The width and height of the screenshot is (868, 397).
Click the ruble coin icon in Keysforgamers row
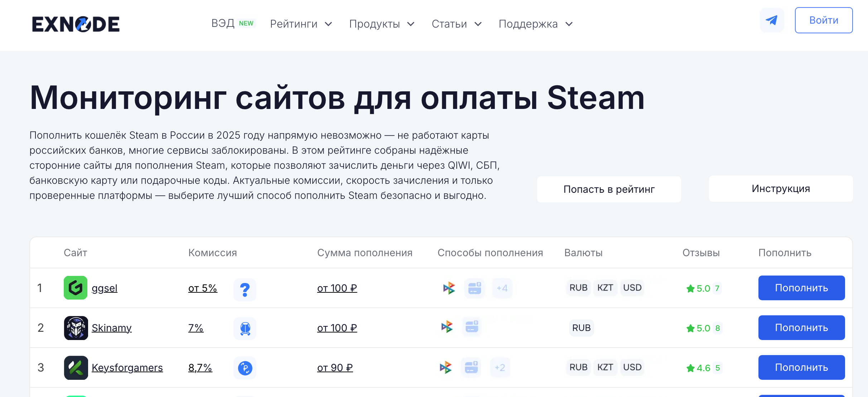click(245, 368)
